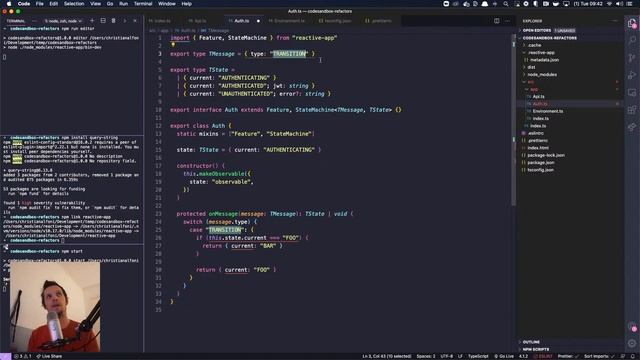
Task: Click the Ln 3, Col 43 cursor position
Action: click(387, 356)
